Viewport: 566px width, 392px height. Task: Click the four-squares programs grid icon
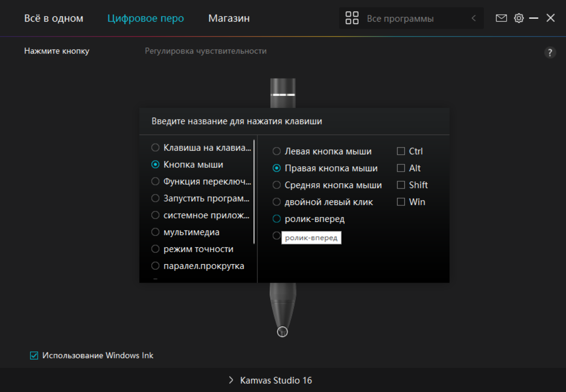pos(352,18)
